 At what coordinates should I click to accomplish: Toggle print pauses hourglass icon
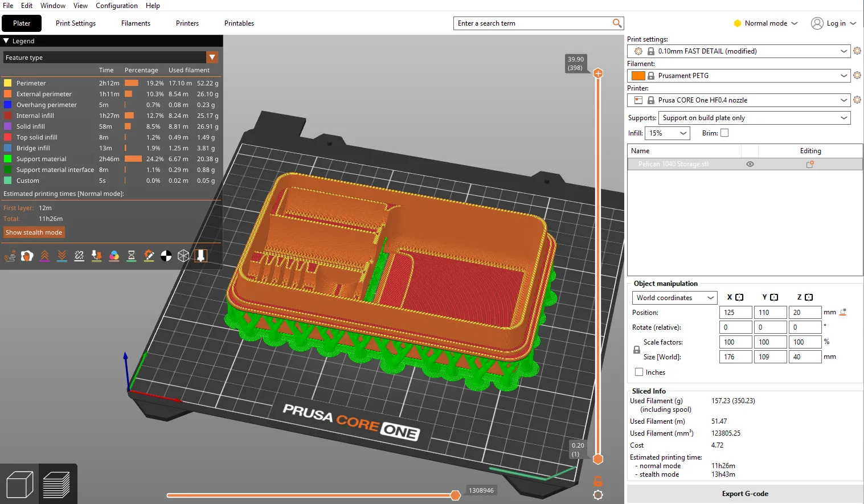click(x=132, y=256)
